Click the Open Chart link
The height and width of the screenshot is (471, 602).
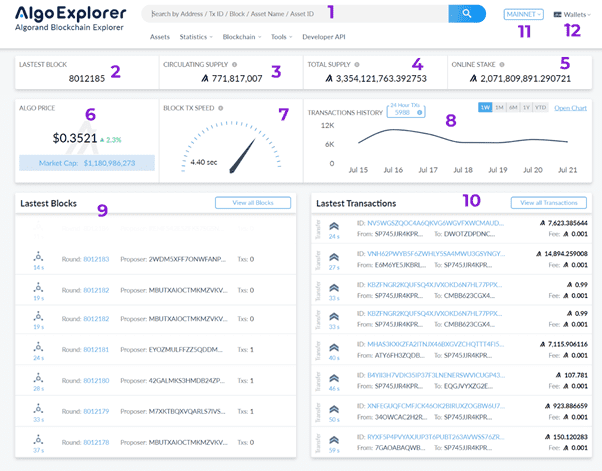[x=571, y=107]
